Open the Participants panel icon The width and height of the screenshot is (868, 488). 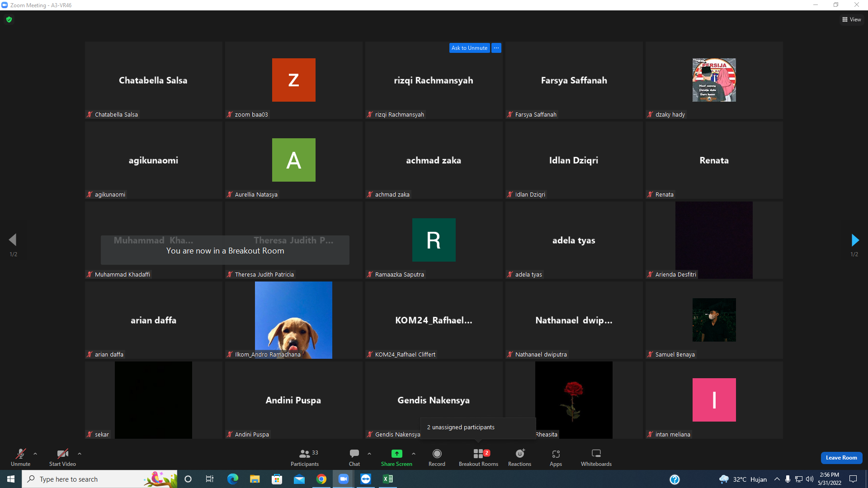pyautogui.click(x=305, y=454)
